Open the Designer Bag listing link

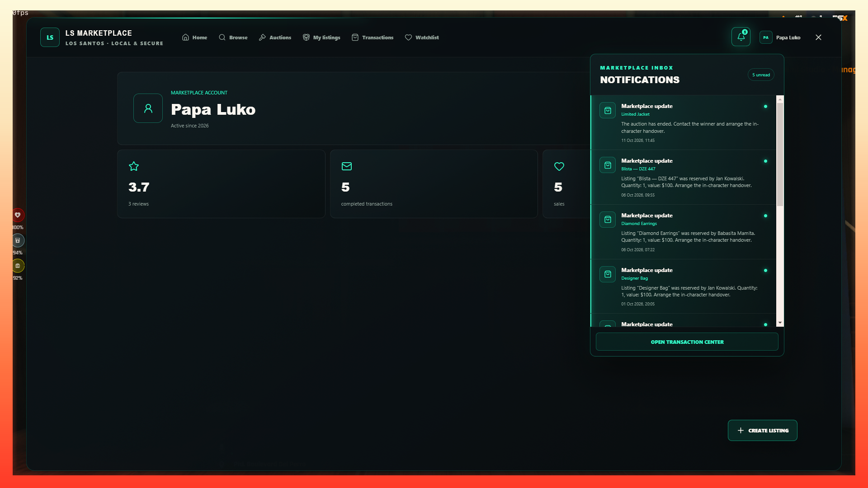click(634, 278)
